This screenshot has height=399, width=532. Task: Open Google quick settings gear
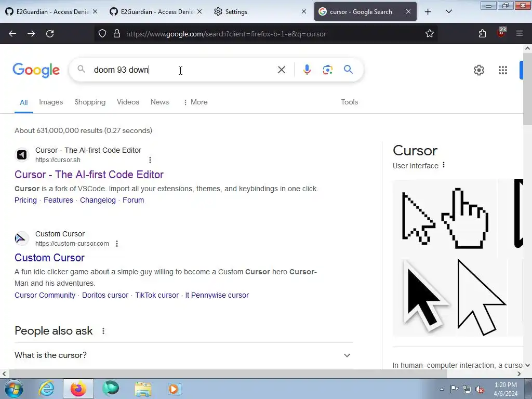pos(478,70)
